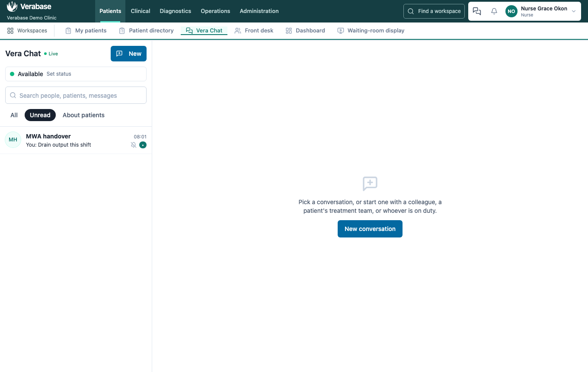Image resolution: width=588 pixels, height=372 pixels.
Task: Click the Verabase flame logo
Action: click(x=12, y=6)
